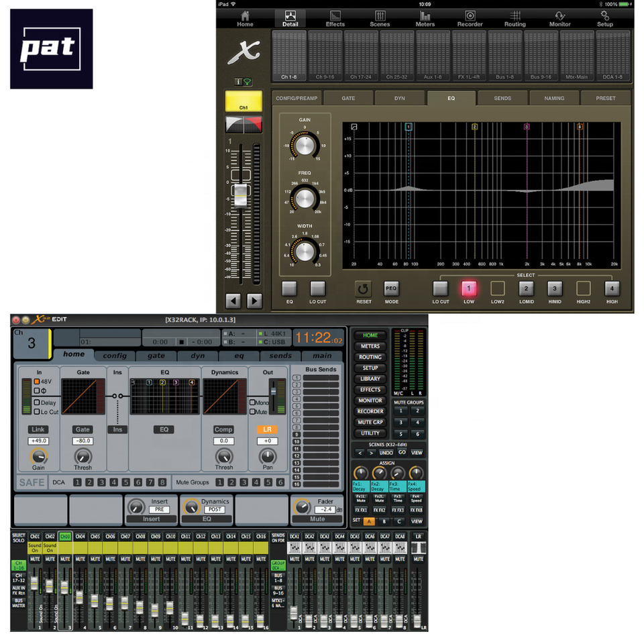
Task: Select the HIGH band 4 button
Action: (612, 288)
